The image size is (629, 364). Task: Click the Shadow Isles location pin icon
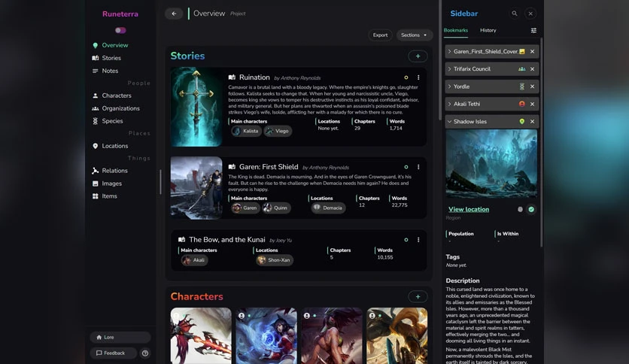click(521, 122)
